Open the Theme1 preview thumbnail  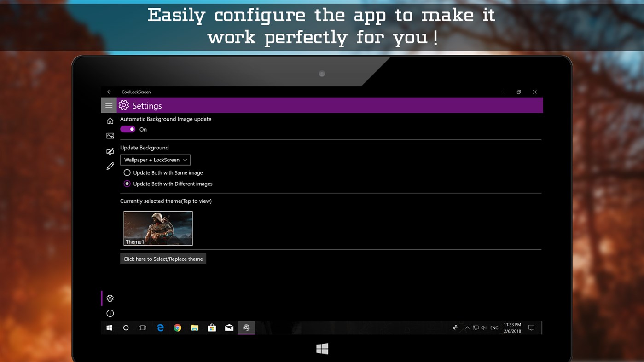[x=158, y=228]
